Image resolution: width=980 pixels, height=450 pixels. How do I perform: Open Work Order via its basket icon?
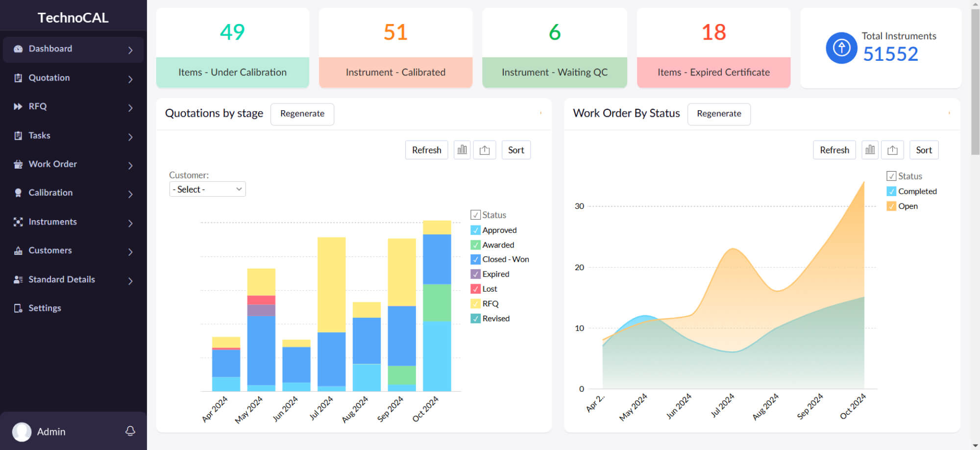click(x=18, y=164)
